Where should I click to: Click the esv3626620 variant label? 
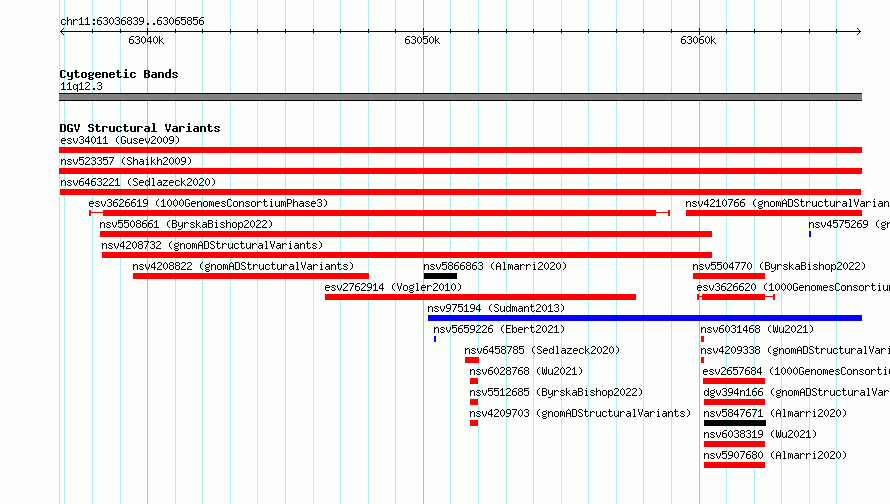pos(793,287)
